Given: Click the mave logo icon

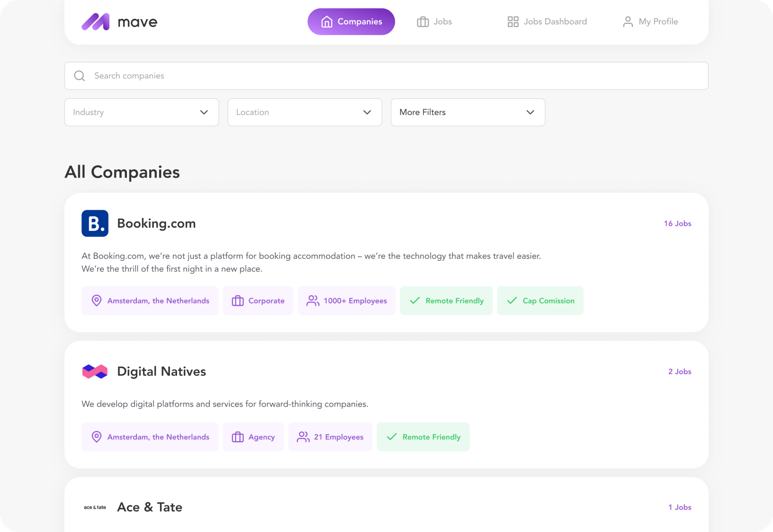Looking at the screenshot, I should pyautogui.click(x=96, y=22).
